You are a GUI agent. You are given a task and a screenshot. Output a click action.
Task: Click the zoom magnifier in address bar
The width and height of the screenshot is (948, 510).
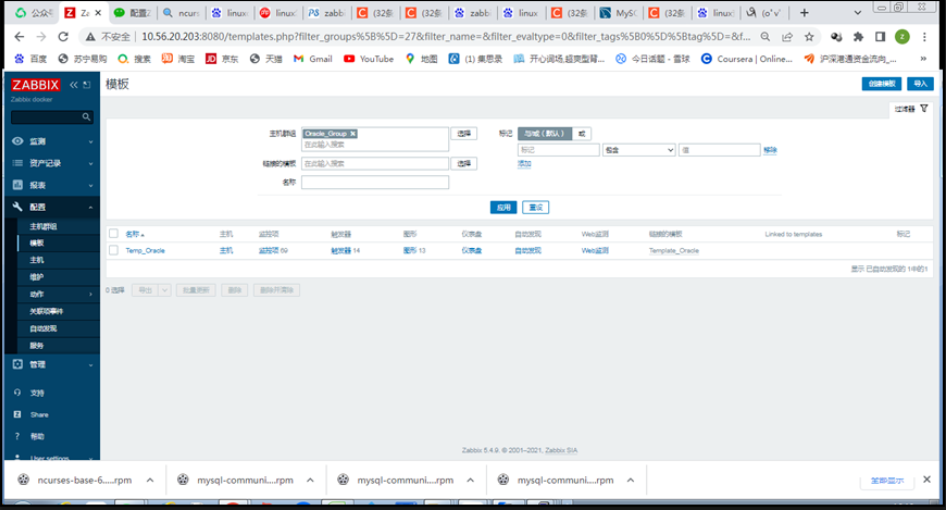tap(765, 37)
